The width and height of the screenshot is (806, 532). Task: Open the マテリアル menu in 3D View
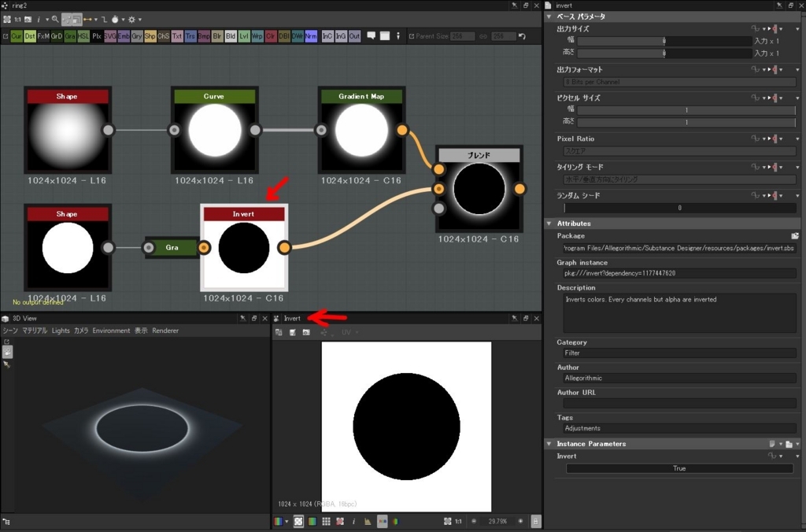(x=35, y=331)
